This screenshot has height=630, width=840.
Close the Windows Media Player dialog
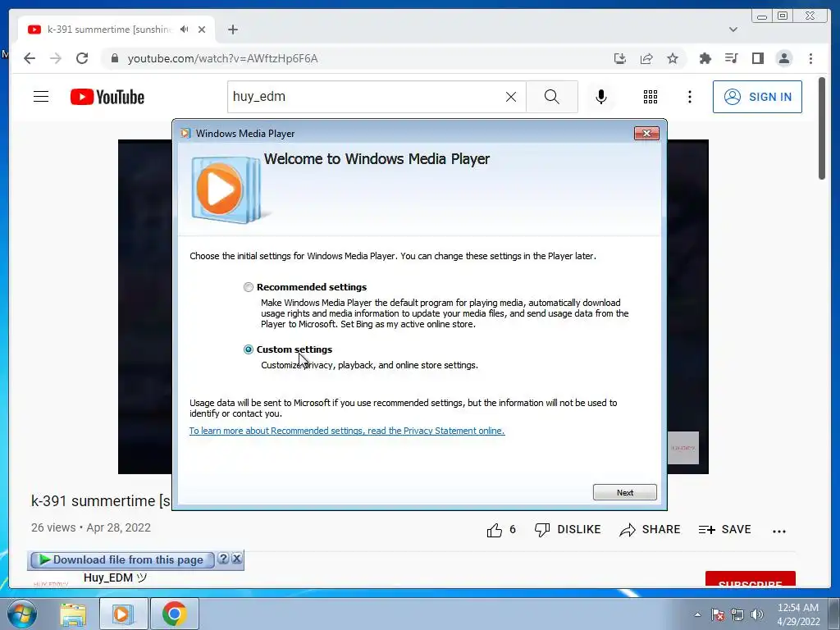coord(646,134)
